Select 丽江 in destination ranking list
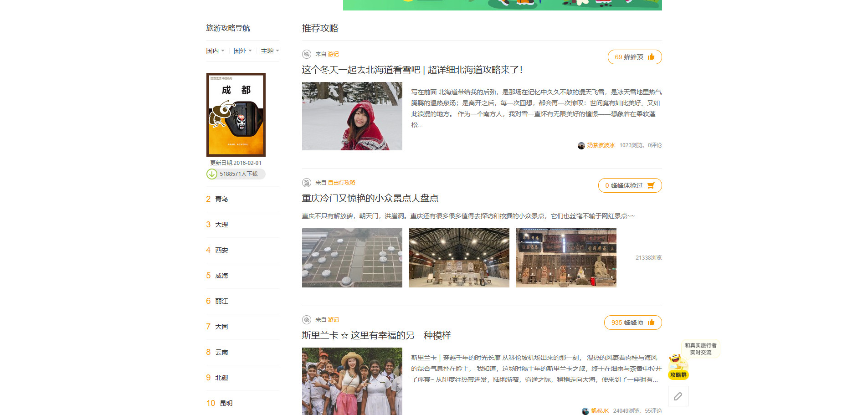The width and height of the screenshot is (868, 415). click(x=221, y=301)
